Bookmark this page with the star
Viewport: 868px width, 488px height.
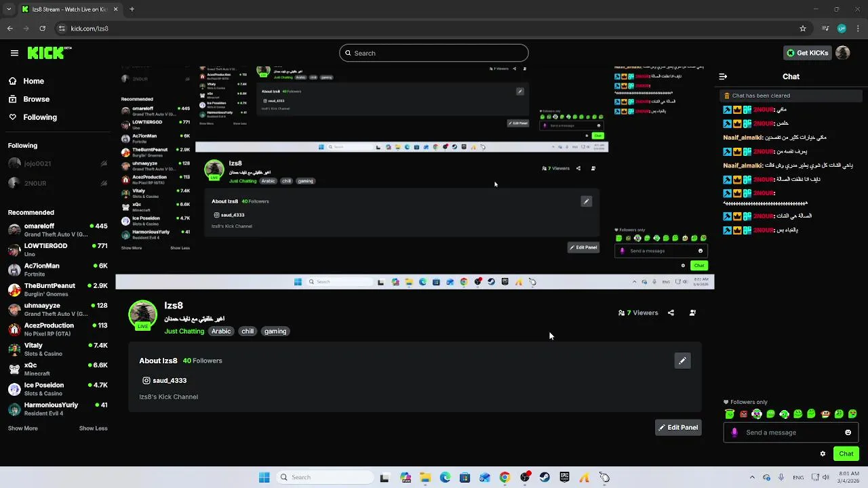[x=803, y=28]
